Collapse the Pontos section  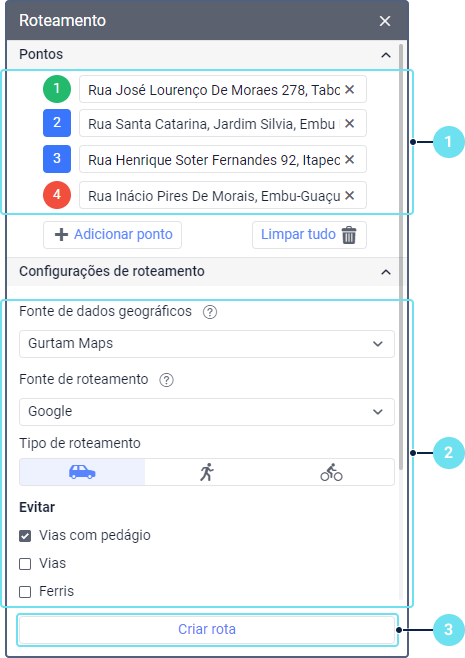[386, 55]
